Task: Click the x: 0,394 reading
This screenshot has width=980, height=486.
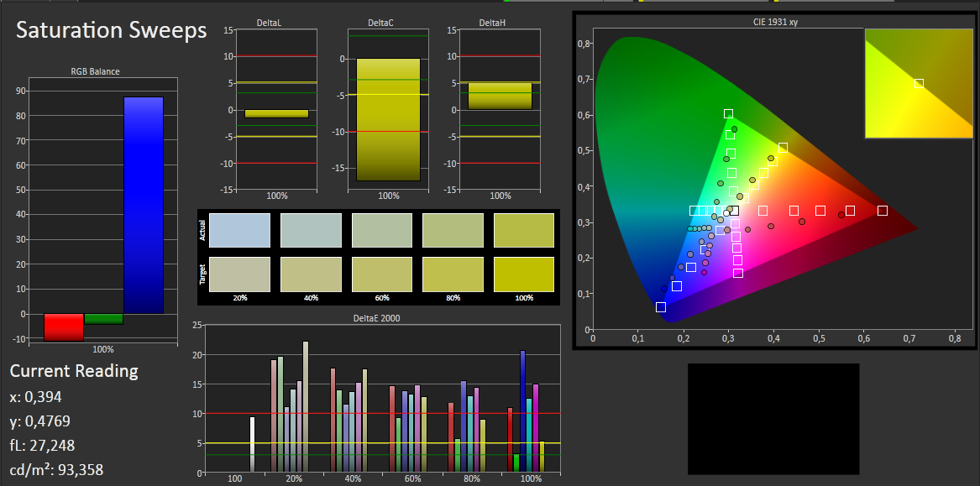Action: [35, 397]
